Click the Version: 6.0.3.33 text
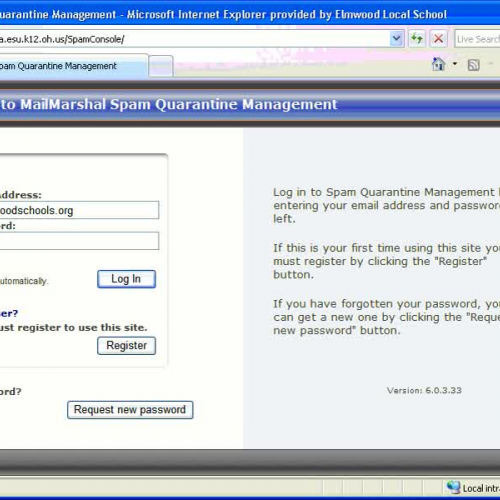Image resolution: width=500 pixels, height=500 pixels. (x=424, y=390)
